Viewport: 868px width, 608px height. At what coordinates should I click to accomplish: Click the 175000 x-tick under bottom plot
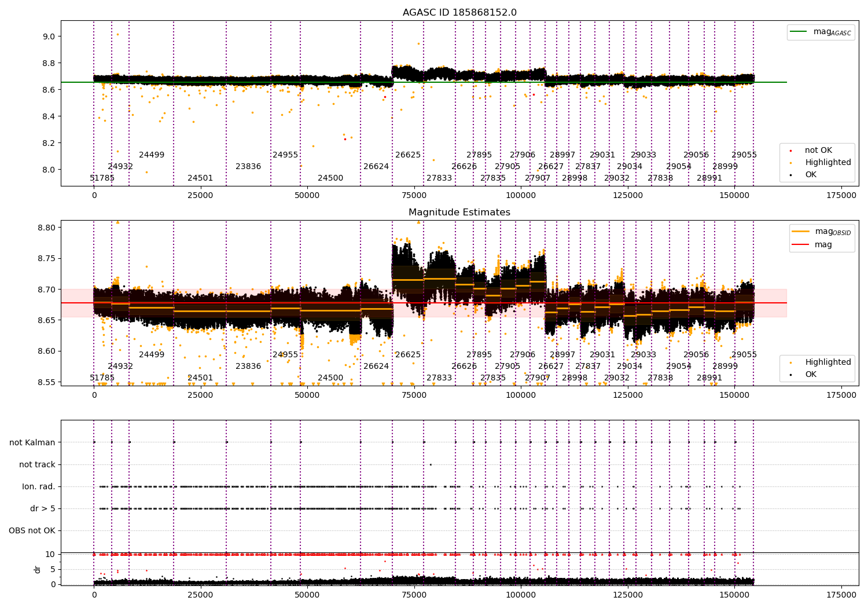841,595
